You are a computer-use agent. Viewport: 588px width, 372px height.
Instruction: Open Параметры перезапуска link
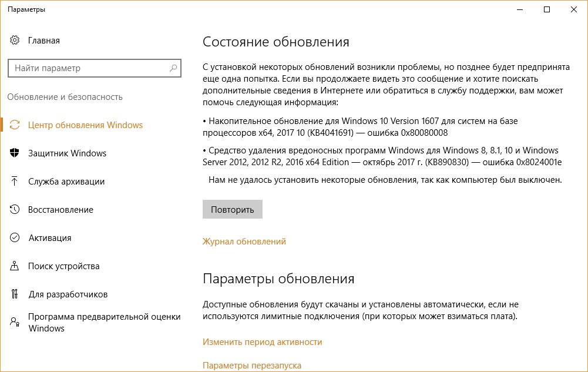point(251,366)
